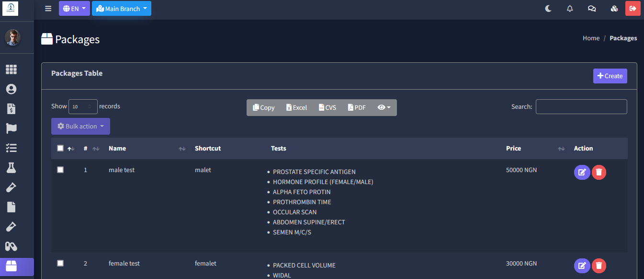Click the flask icon in sidebar

pos(11,167)
